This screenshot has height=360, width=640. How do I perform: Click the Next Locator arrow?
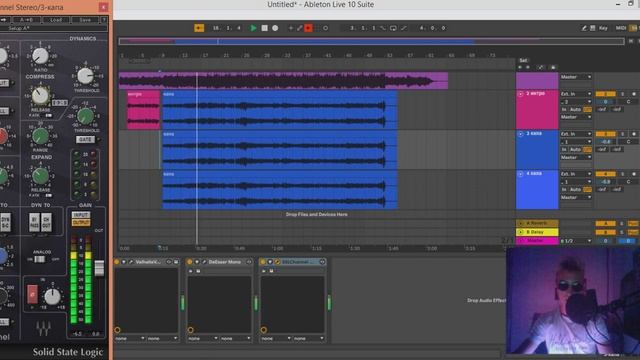click(528, 67)
